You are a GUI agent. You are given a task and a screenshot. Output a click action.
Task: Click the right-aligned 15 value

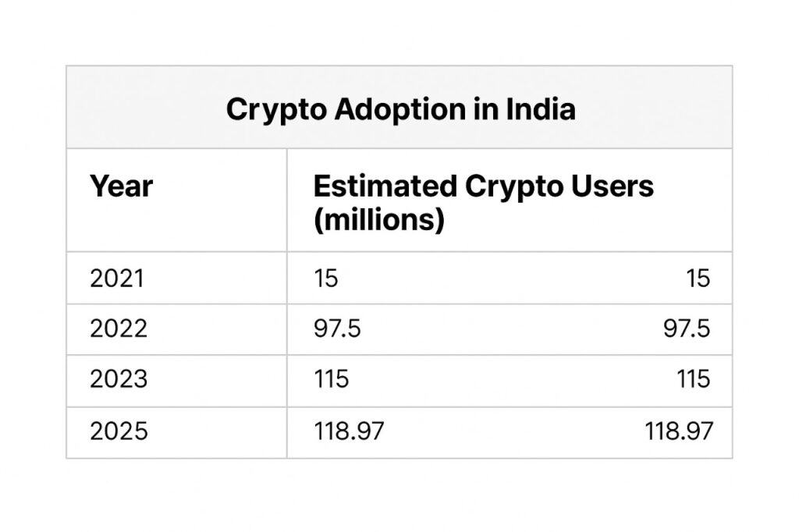click(698, 278)
